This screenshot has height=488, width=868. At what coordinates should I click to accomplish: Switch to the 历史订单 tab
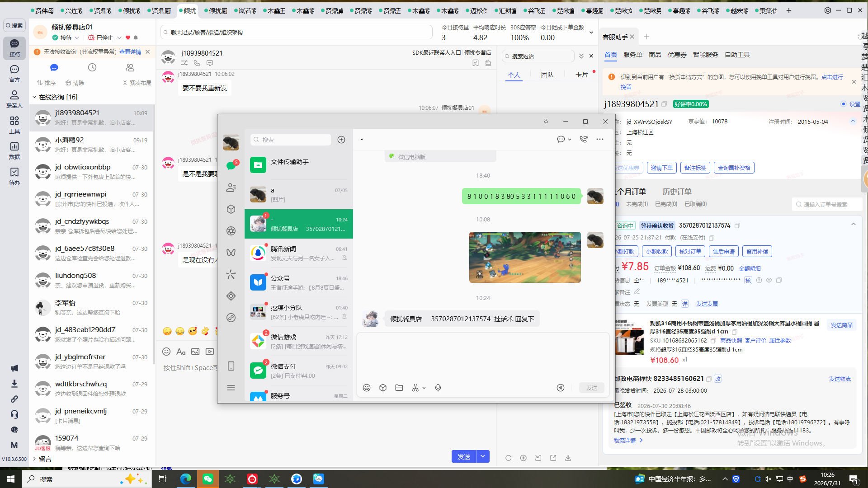point(677,192)
